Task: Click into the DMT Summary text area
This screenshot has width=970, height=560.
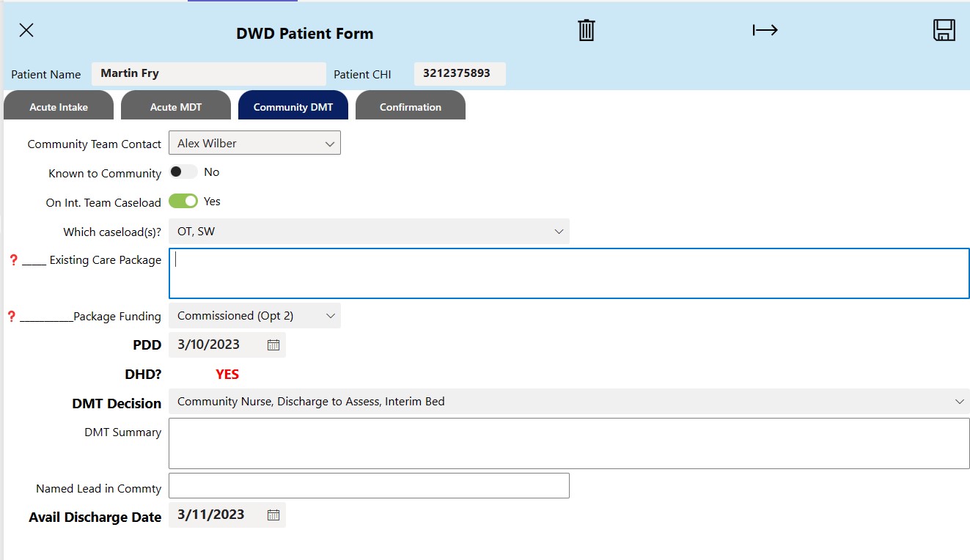Action: [569, 442]
